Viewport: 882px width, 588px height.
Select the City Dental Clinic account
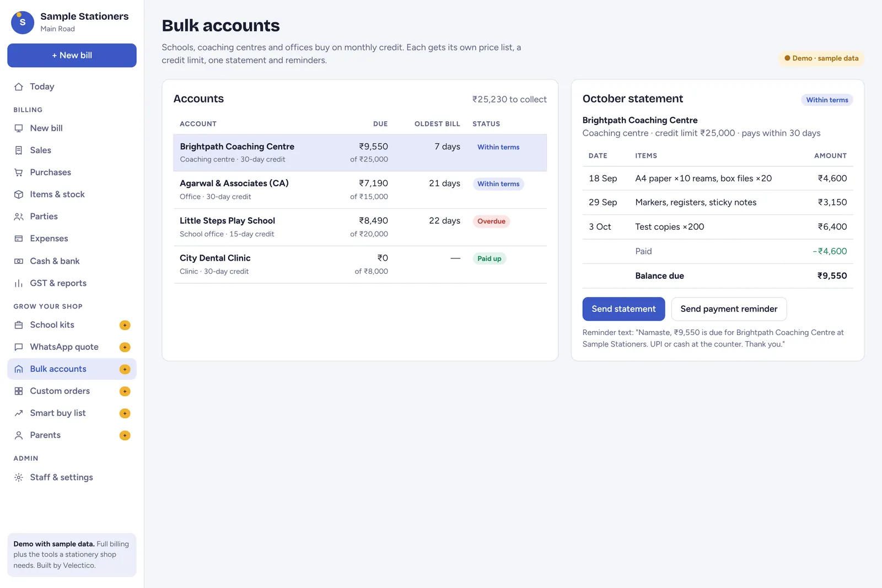tap(360, 265)
